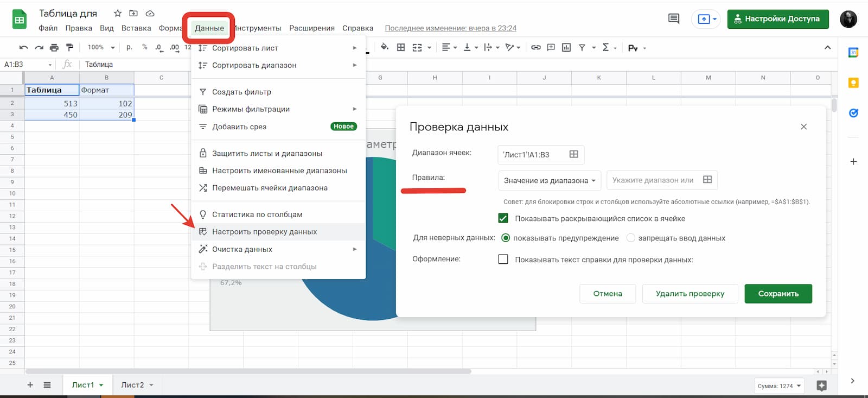
Task: Open Google Calendar from the side panel
Action: (853, 53)
